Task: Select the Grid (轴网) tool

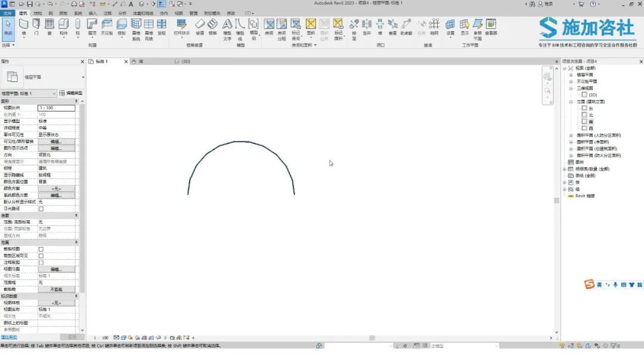Action: [434, 27]
